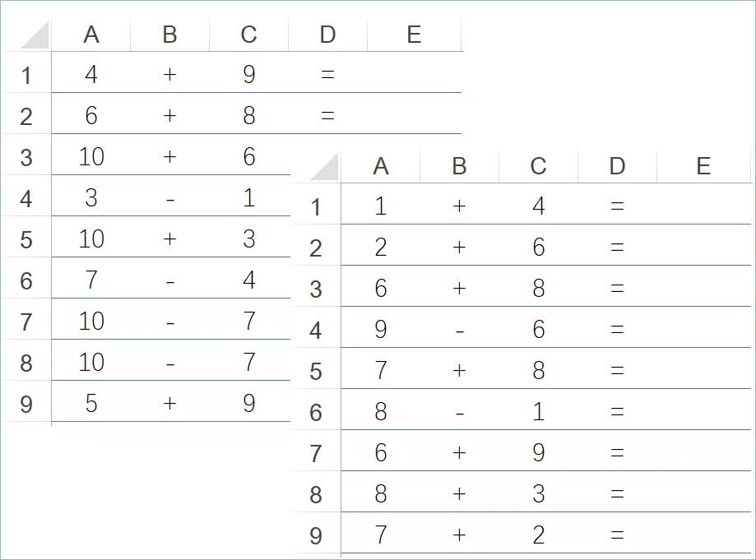Click empty answer cell E2 in the left sheet
This screenshot has width=756, height=560.
coord(414,115)
